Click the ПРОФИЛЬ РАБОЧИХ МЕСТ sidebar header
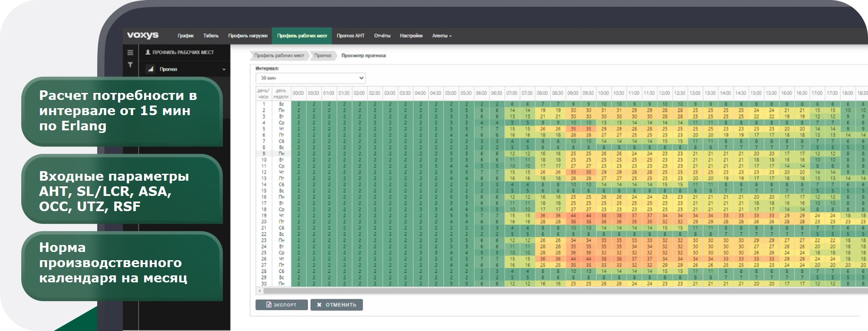This screenshot has height=331, width=868. (x=183, y=52)
